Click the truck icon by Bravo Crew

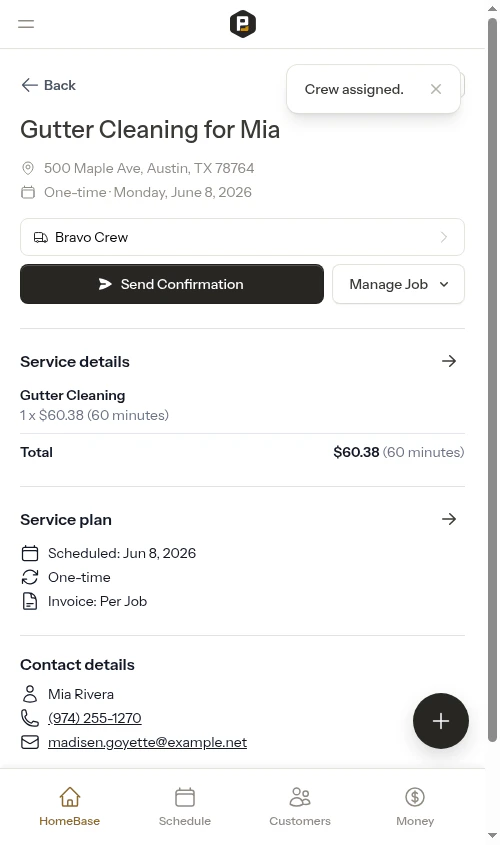tap(40, 237)
